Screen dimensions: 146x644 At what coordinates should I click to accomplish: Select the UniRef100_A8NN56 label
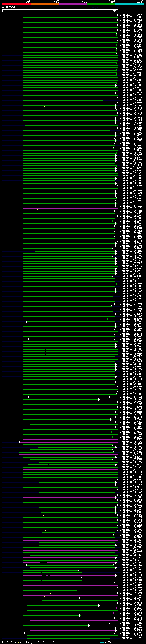(x=131, y=359)
